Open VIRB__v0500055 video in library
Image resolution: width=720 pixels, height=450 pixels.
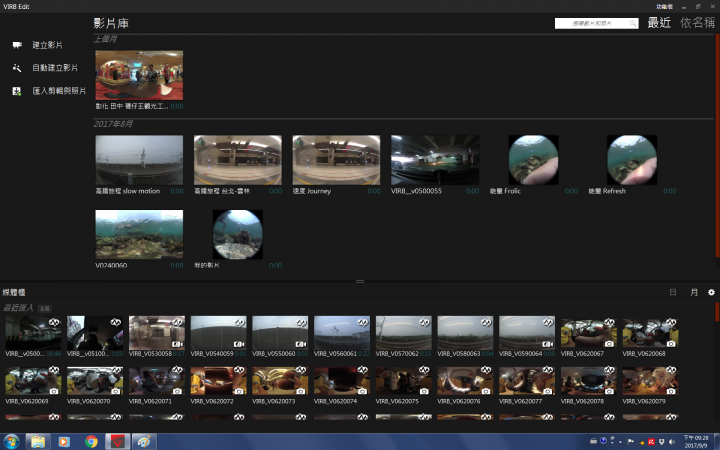pos(435,160)
